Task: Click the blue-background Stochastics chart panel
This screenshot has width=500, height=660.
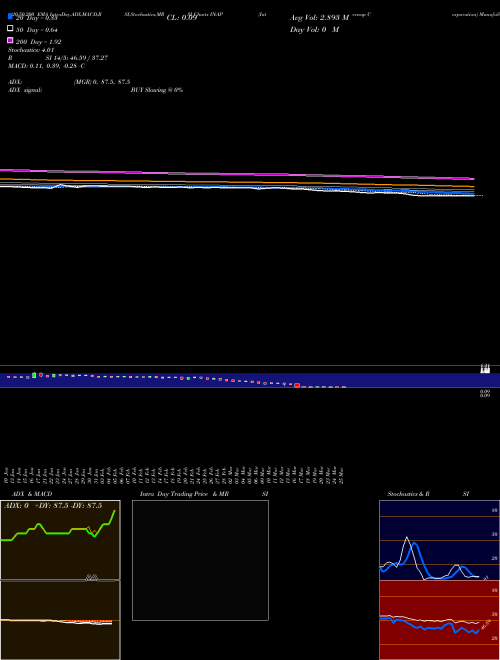Action: (x=439, y=540)
